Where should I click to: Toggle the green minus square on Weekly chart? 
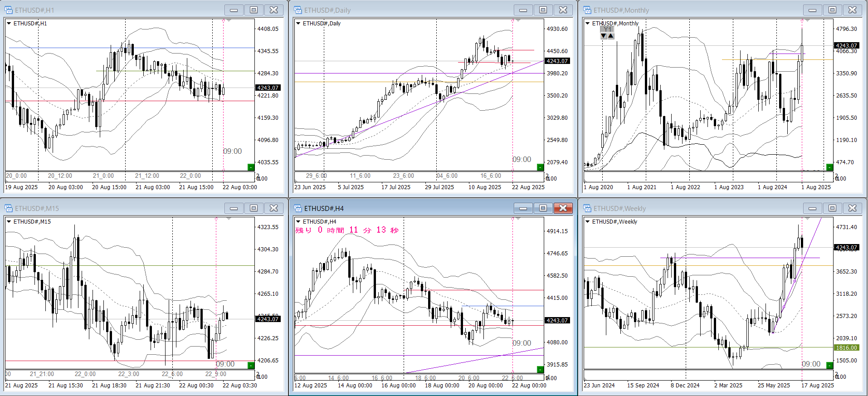tap(829, 365)
